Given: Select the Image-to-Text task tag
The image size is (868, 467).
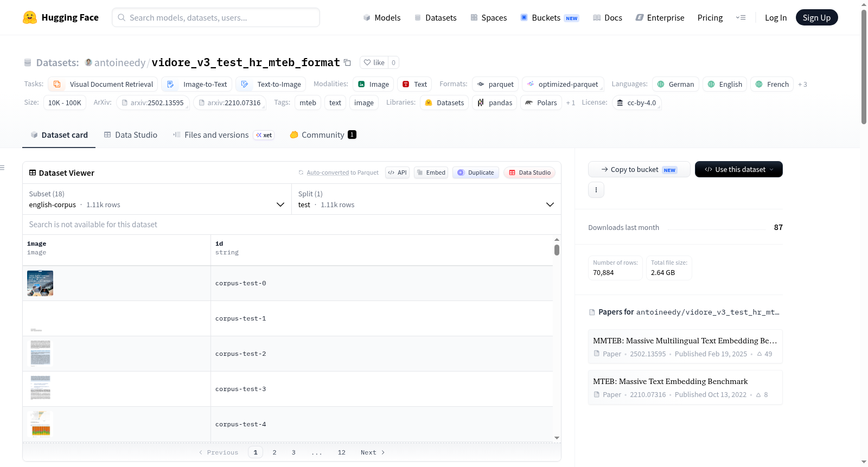Looking at the screenshot, I should click(x=197, y=84).
